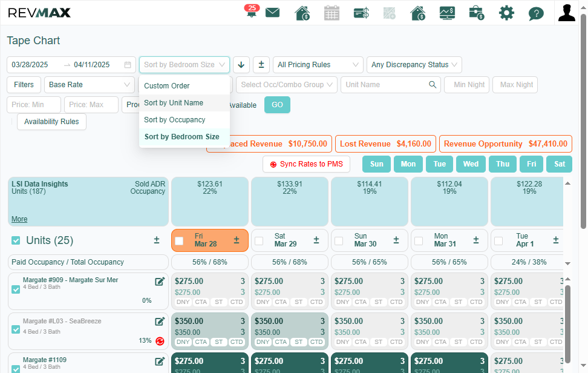This screenshot has width=588, height=373.
Task: Click the REVMAX logo
Action: pos(39,13)
